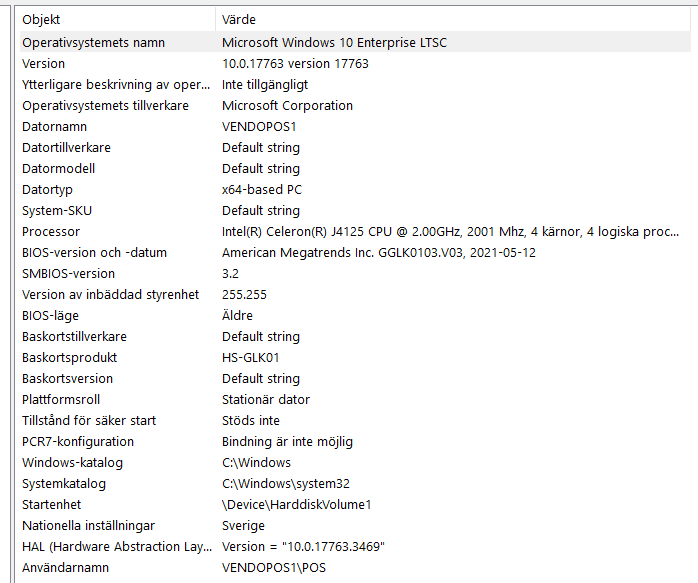
Task: Select the Windows-katalog row
Action: point(72,462)
